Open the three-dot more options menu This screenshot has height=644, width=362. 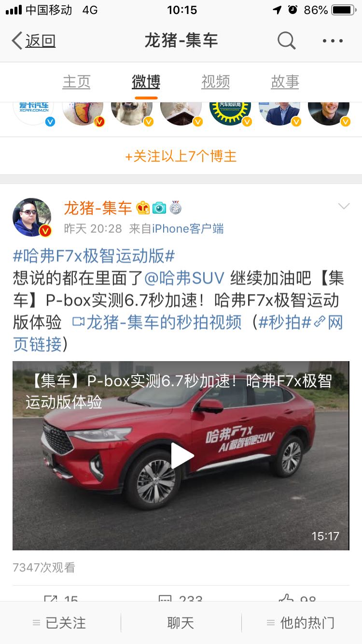(x=333, y=41)
